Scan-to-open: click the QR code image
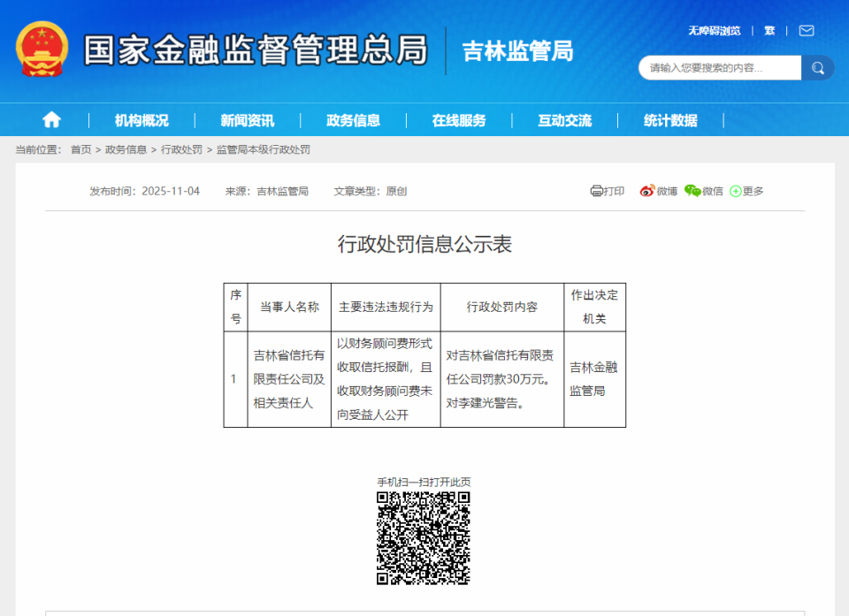 [x=424, y=537]
